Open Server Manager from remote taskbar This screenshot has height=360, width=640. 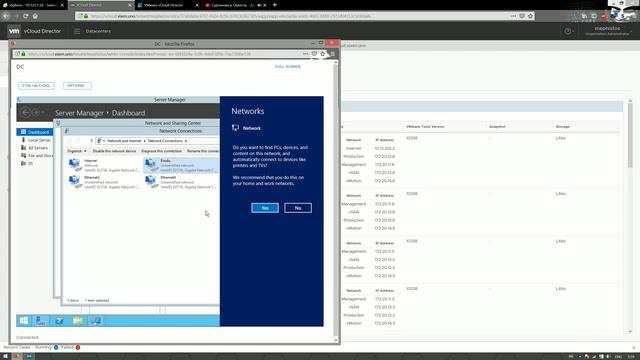tap(41, 321)
